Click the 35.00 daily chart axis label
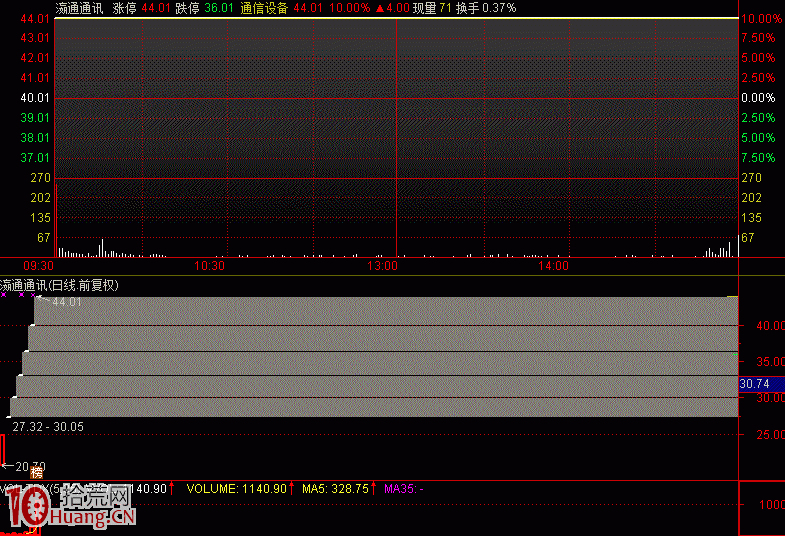 tap(770, 361)
